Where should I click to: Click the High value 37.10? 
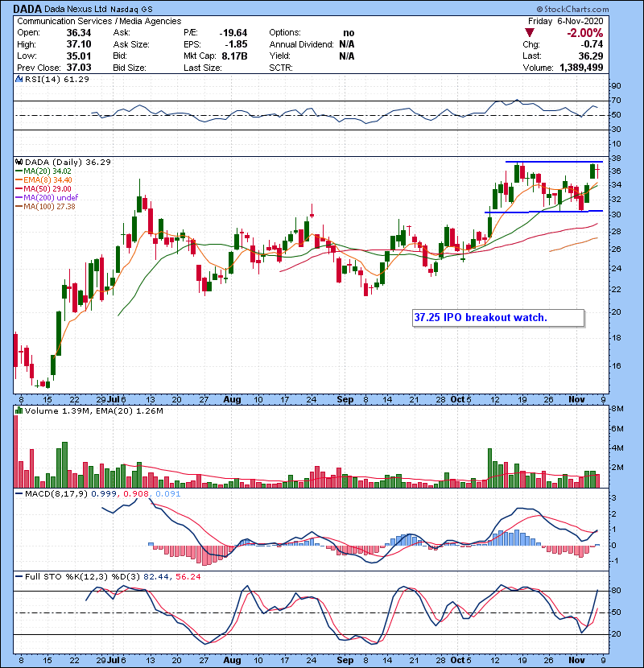click(x=78, y=44)
